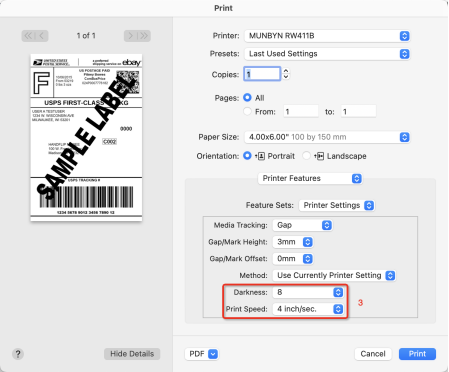Click the From page number field
Image resolution: width=449 pixels, height=372 pixels.
pyautogui.click(x=301, y=111)
